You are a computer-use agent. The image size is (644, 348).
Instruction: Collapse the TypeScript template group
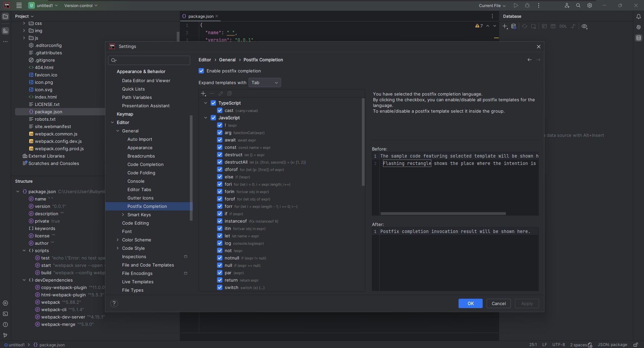click(206, 103)
